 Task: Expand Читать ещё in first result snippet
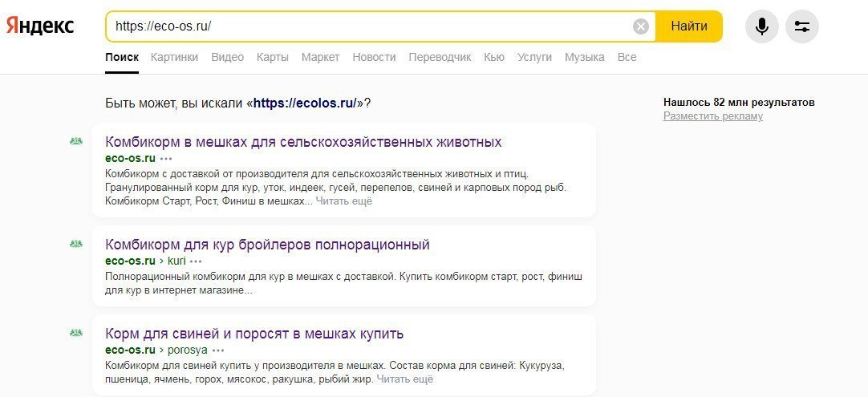tap(344, 201)
